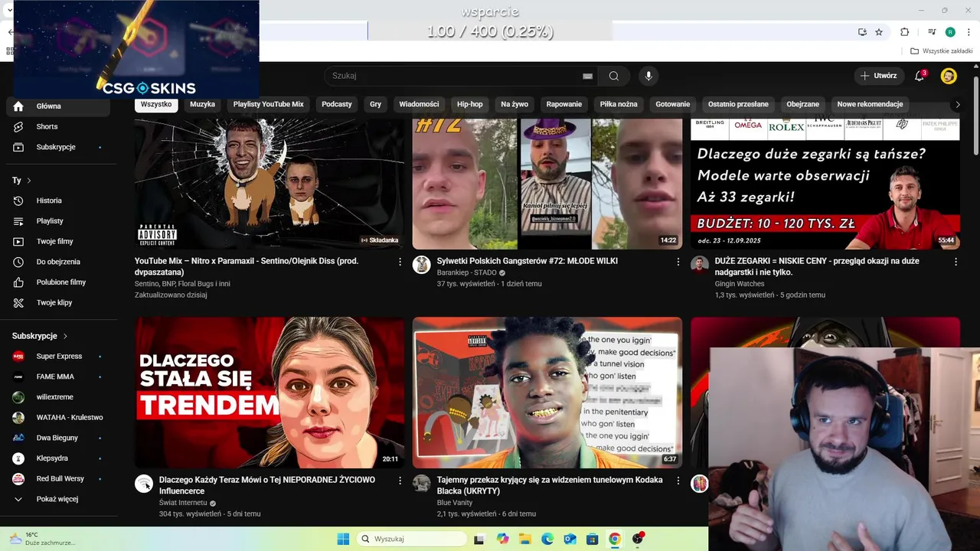Open options for Tajemny przekaz video
Viewport: 980px width, 551px height.
678,481
